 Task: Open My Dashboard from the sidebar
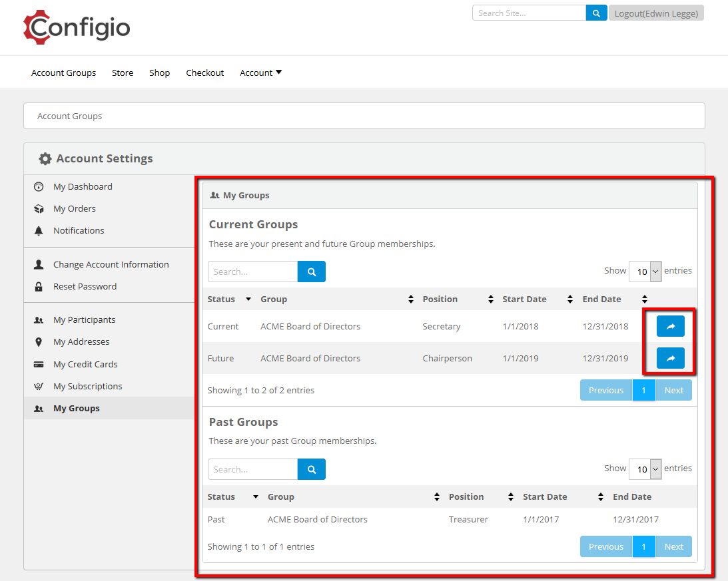83,186
